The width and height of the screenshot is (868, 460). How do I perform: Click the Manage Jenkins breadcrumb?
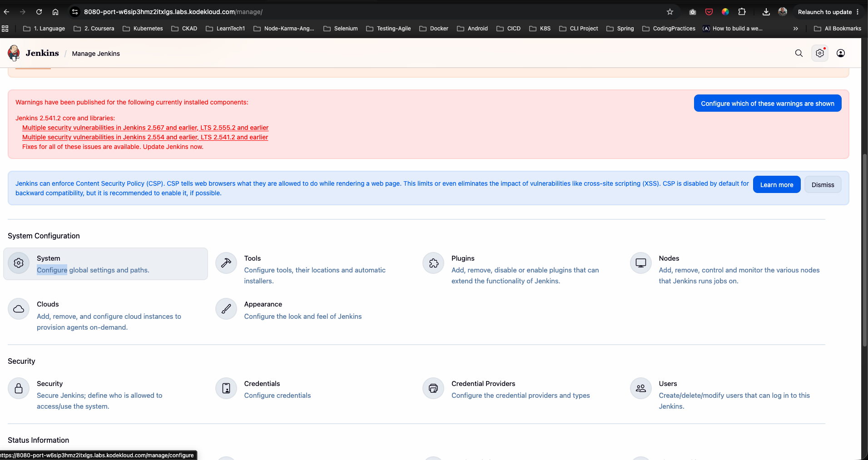[96, 54]
